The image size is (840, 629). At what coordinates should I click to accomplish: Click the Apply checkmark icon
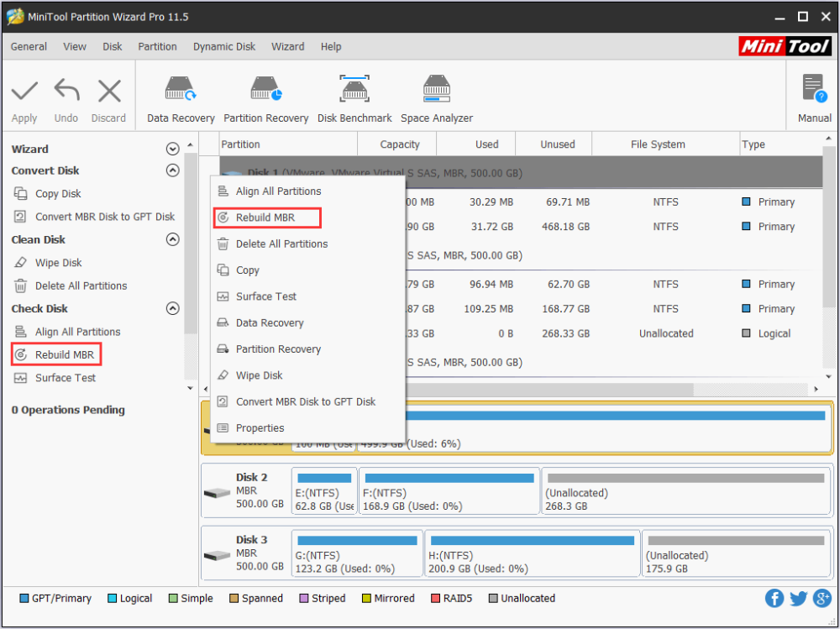(24, 91)
